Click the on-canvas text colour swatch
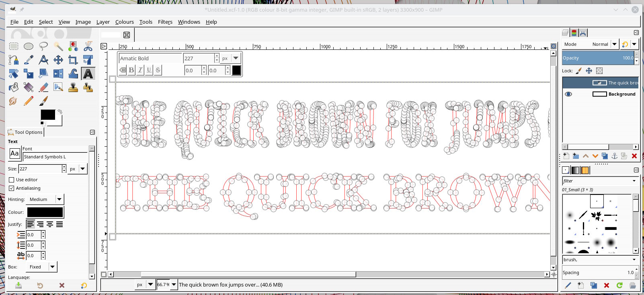This screenshot has height=295, width=644. pyautogui.click(x=236, y=70)
